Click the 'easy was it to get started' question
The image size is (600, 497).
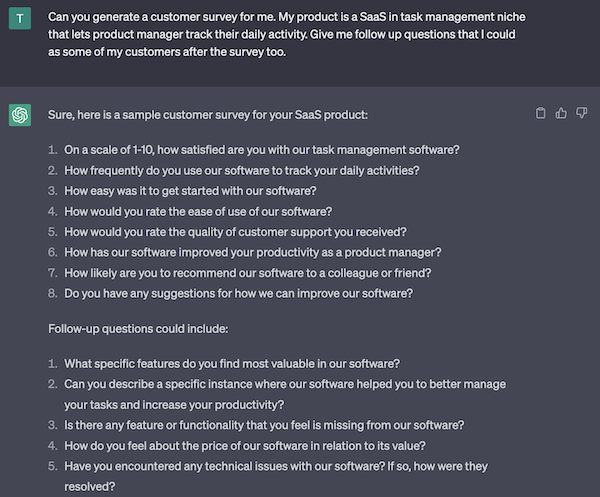click(218, 190)
